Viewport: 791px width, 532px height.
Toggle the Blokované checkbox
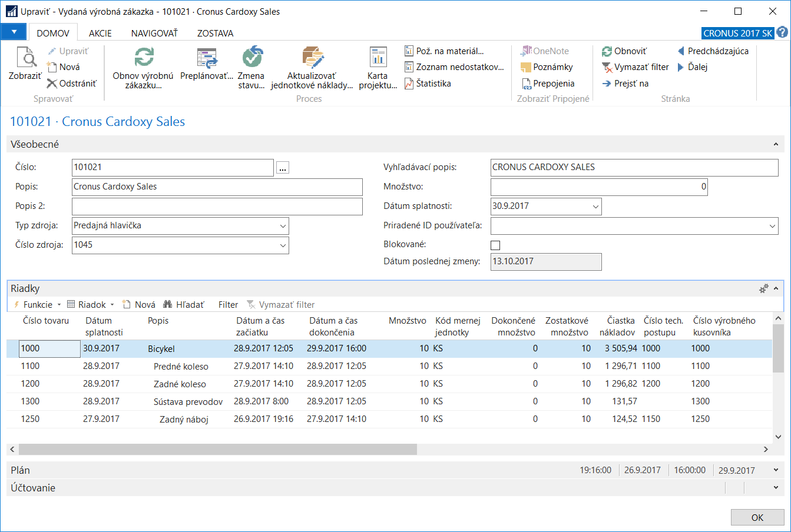tap(495, 245)
